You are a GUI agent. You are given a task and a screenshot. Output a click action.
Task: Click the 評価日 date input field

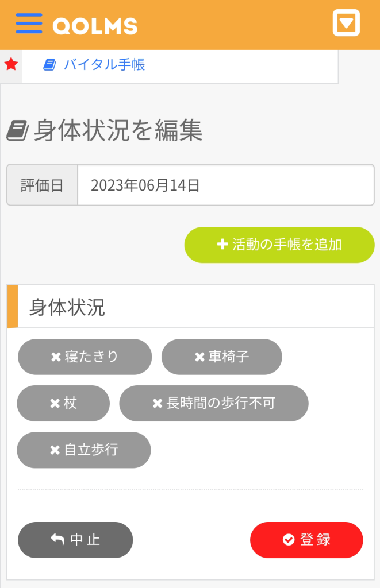point(225,185)
